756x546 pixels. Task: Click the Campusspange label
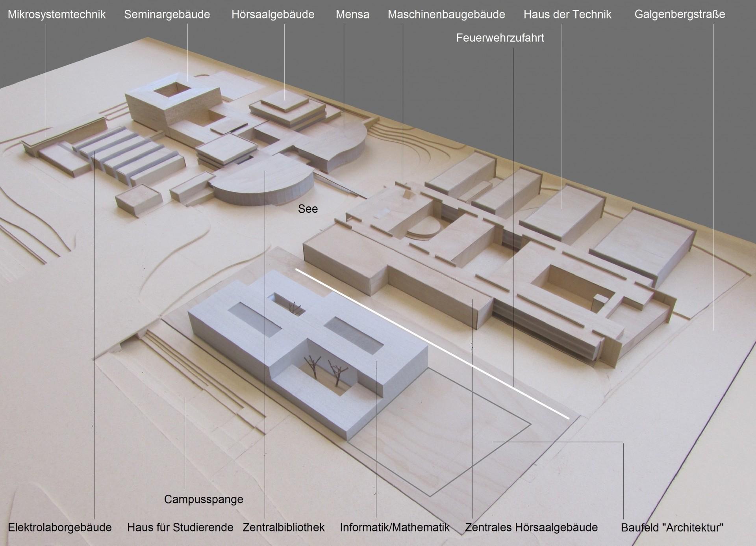(x=204, y=500)
